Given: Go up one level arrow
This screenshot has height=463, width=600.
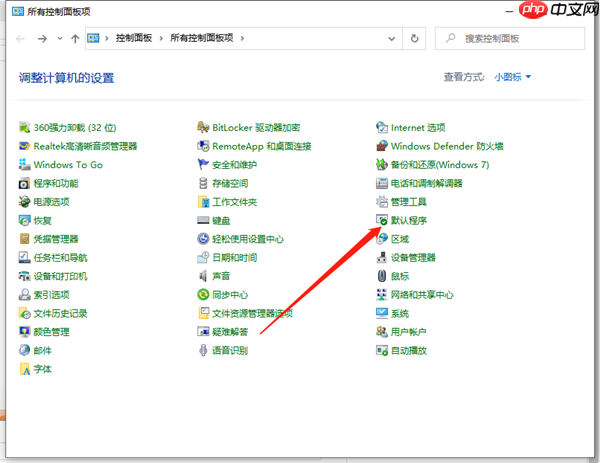Looking at the screenshot, I should point(75,39).
